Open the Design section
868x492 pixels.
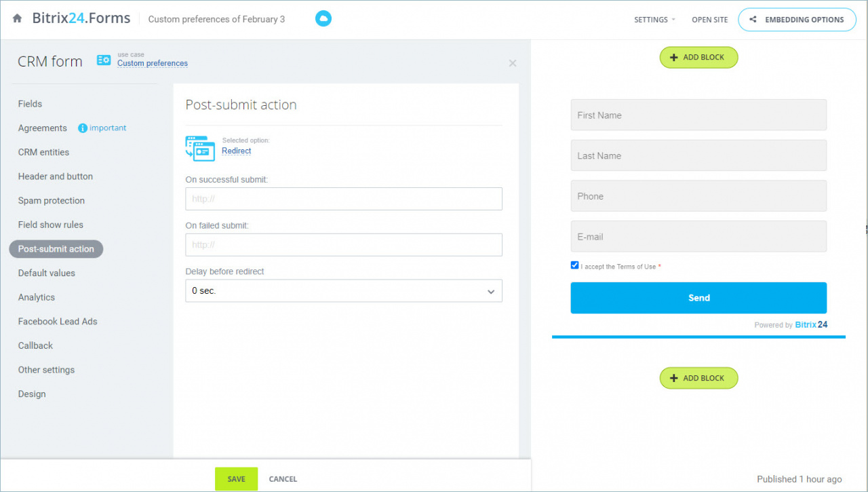(x=32, y=394)
